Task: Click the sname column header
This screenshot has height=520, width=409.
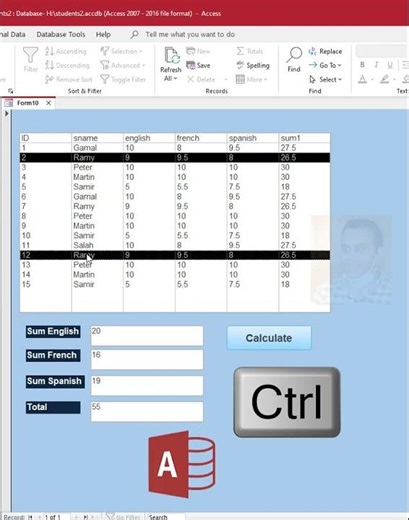Action: point(97,138)
